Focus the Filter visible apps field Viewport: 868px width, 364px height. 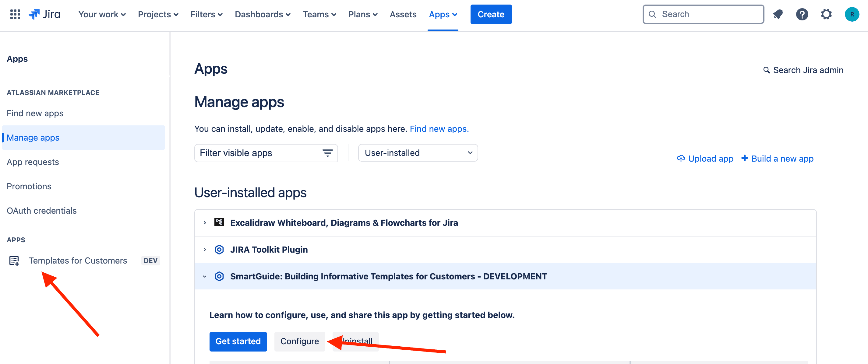coord(266,153)
